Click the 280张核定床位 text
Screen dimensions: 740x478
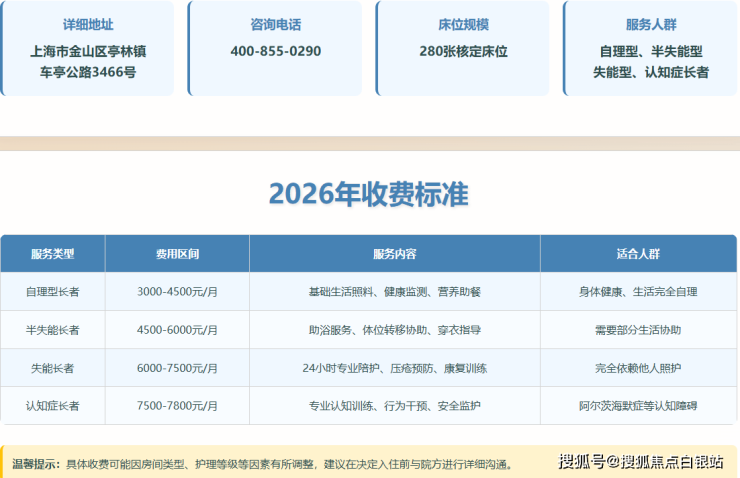tap(463, 51)
